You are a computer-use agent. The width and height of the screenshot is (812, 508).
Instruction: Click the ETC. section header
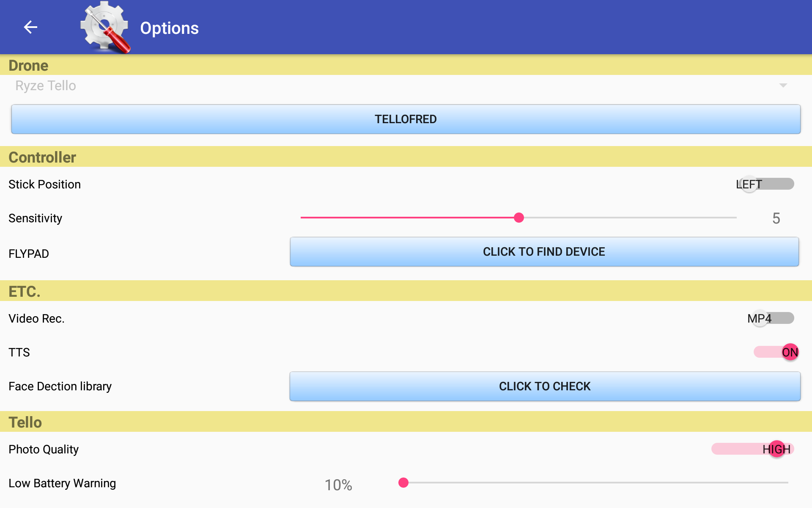coord(406,291)
